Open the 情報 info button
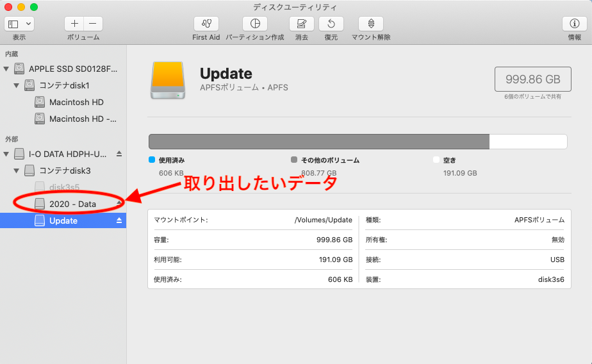This screenshot has height=364, width=592. (574, 24)
